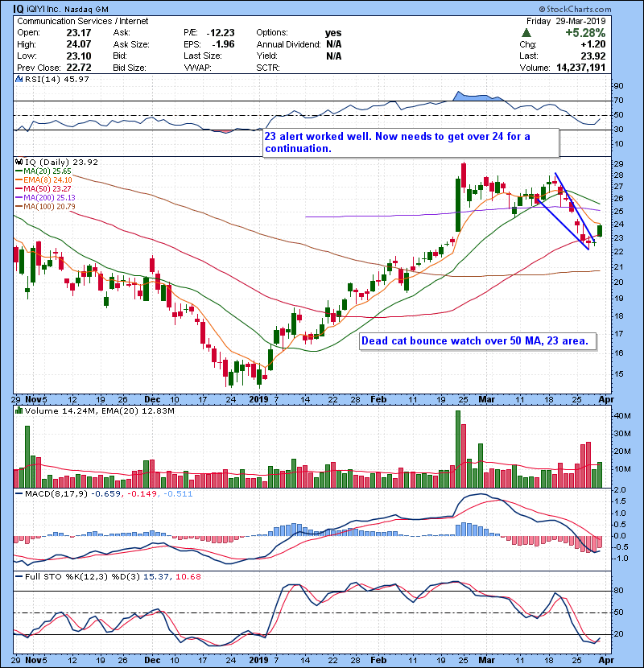This screenshot has height=668, width=644.
Task: Click the RSI indicator icon beside RSI(14)
Action: [x=19, y=79]
